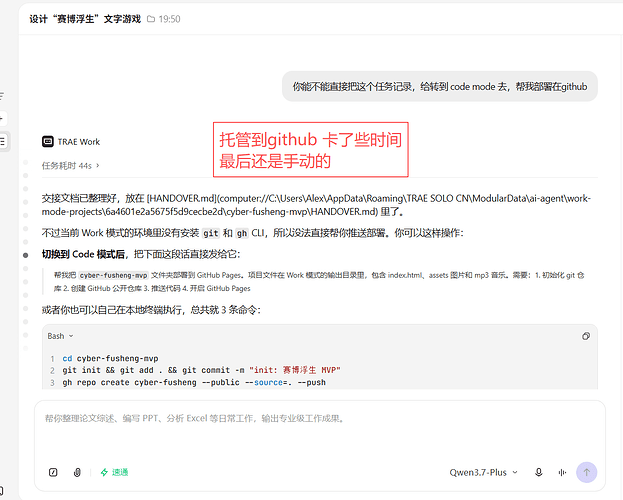Click the TRAE Work name label
Viewport: 623px width, 500px height.
79,142
